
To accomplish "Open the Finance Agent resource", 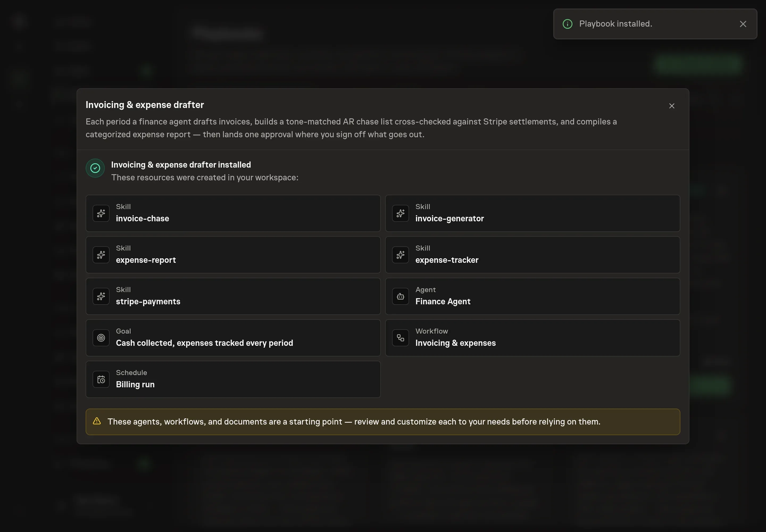I will point(532,296).
